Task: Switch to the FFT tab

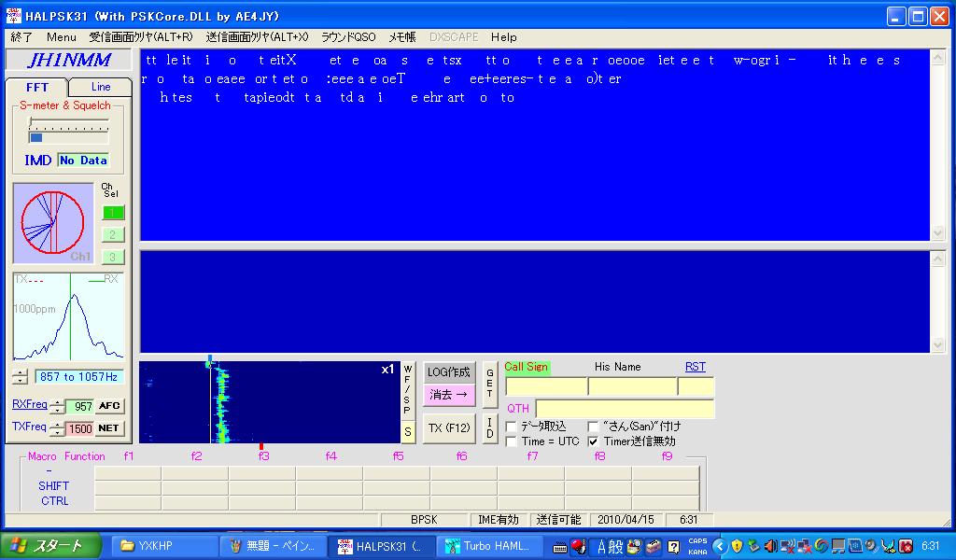Action: point(36,87)
